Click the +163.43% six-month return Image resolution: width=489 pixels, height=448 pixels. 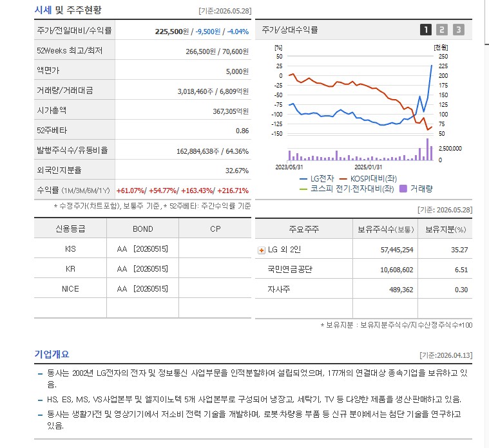tap(197, 191)
